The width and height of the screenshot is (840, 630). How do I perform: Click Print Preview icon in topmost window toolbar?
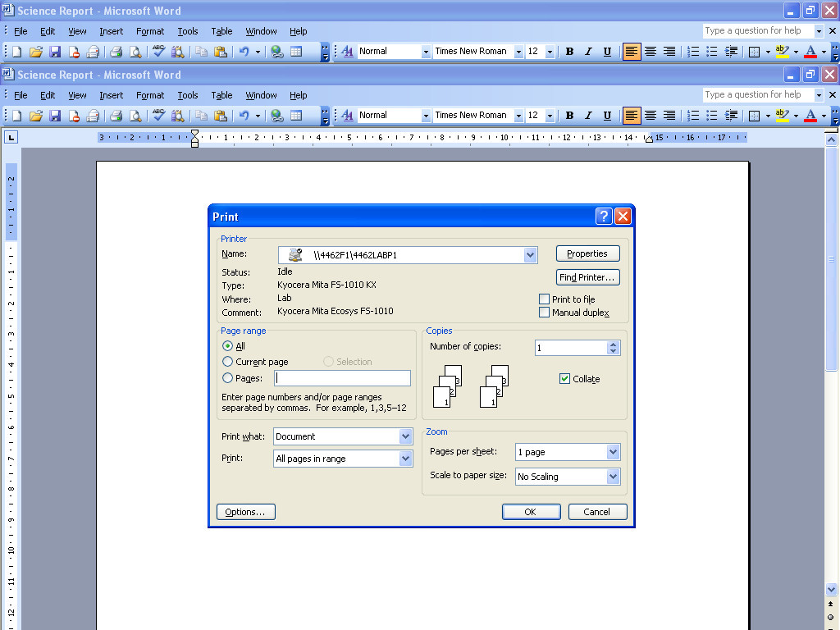point(135,52)
